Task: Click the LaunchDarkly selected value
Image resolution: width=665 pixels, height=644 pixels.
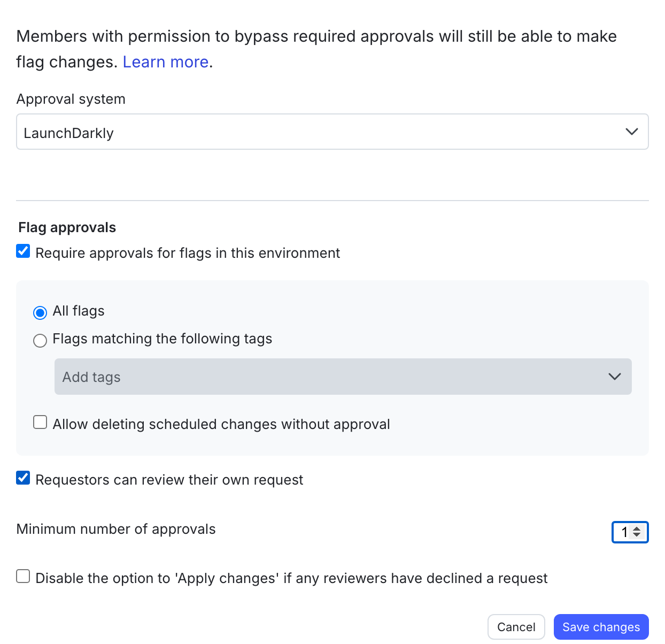Action: click(x=68, y=132)
